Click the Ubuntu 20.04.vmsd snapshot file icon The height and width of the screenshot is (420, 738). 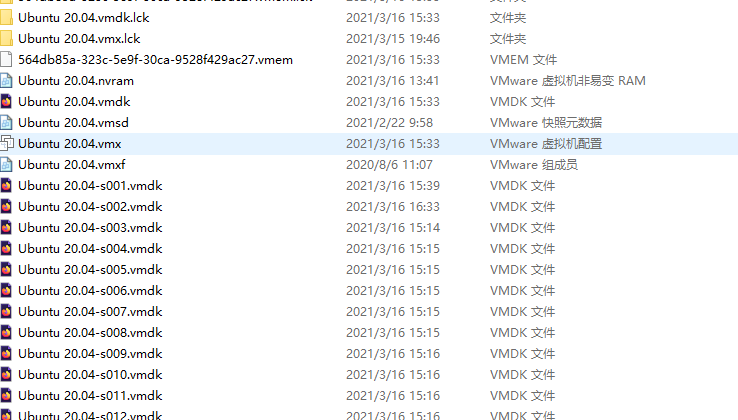[6, 122]
